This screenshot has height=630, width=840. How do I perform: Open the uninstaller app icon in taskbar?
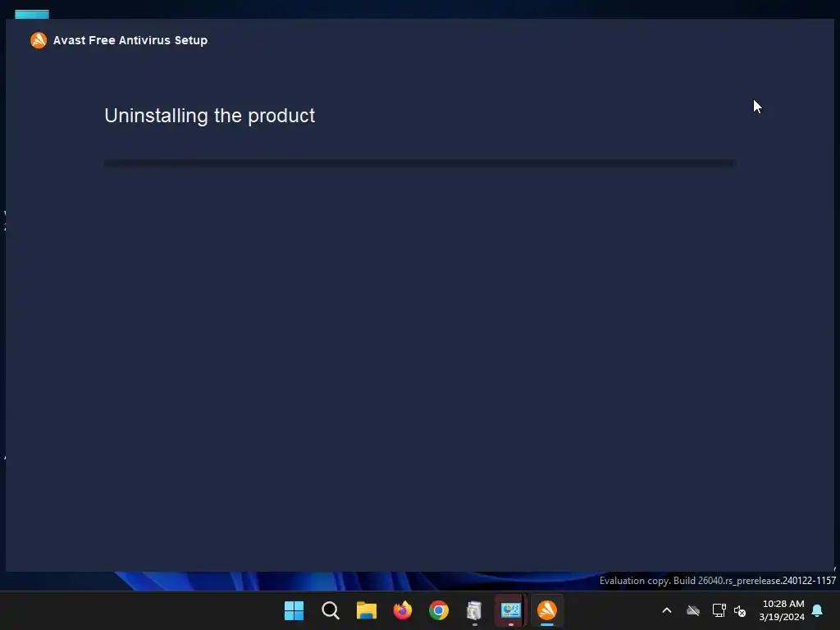[x=474, y=610]
